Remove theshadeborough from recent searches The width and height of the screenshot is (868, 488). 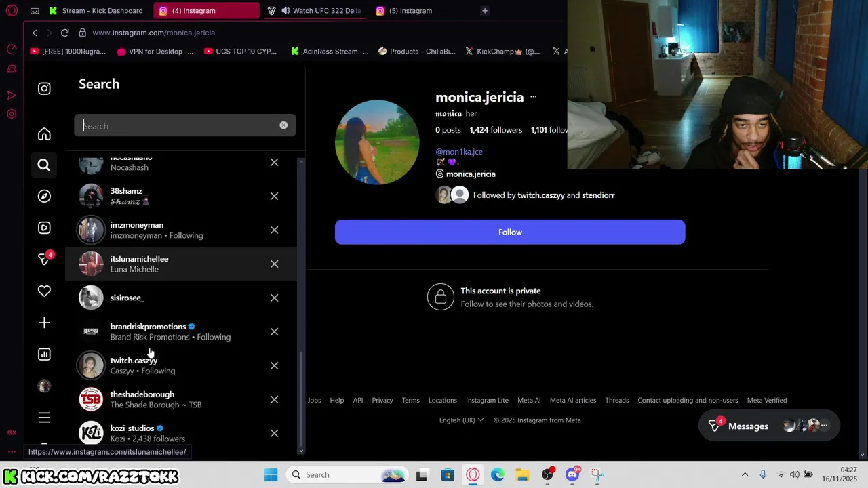point(274,399)
